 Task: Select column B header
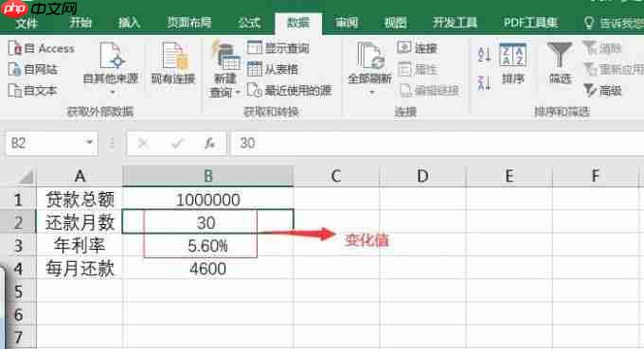click(207, 176)
